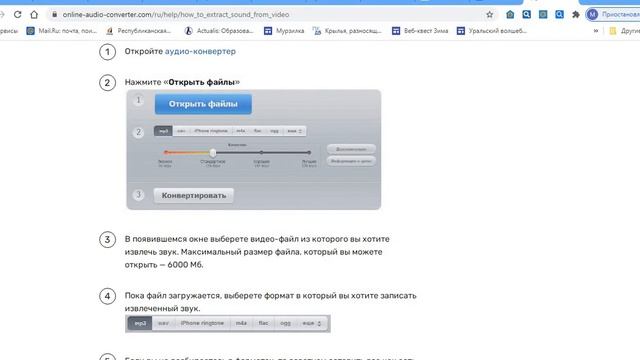The height and width of the screenshot is (360, 640).
Task: Open the Крылья, разносящ... bookmark
Action: pyautogui.click(x=347, y=31)
